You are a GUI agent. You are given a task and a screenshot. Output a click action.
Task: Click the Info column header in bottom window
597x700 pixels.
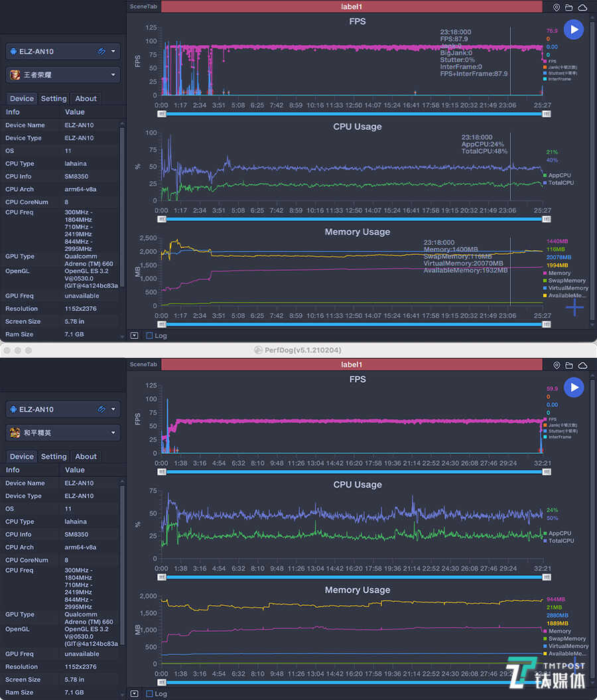(13, 470)
